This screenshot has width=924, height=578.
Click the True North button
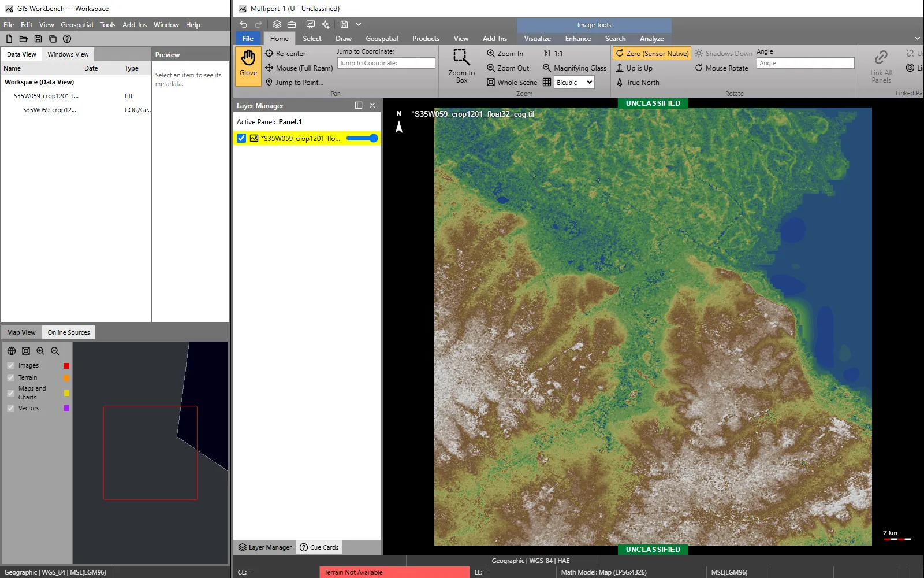click(x=638, y=82)
